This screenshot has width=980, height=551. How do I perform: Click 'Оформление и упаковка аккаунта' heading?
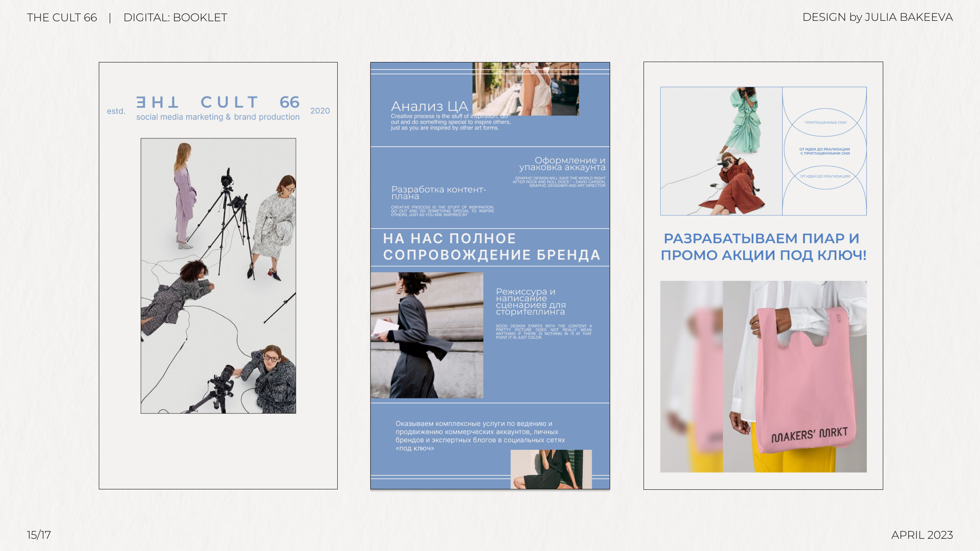click(562, 164)
